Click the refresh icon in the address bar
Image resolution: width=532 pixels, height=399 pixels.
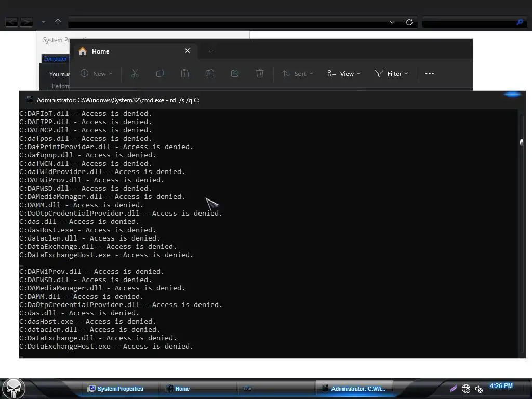tap(409, 22)
